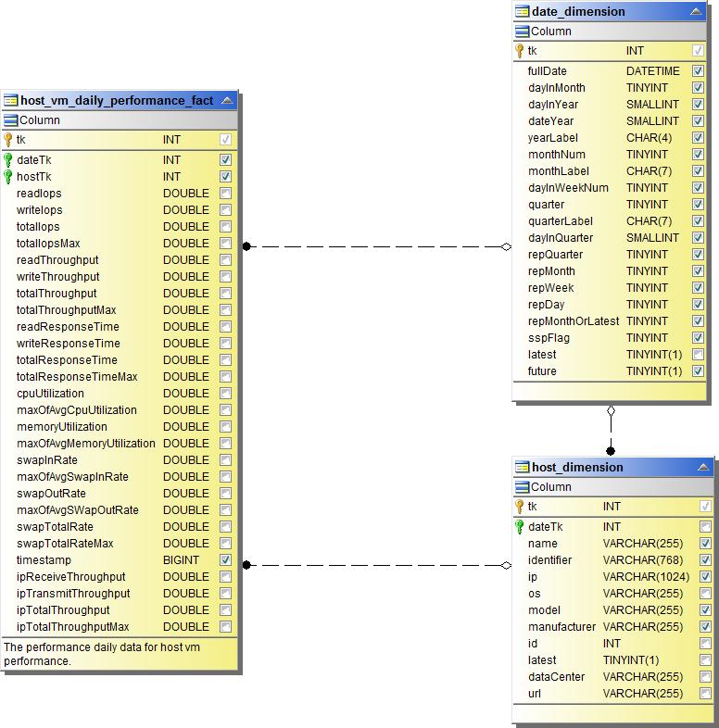Image resolution: width=719 pixels, height=728 pixels.
Task: Select date_dimension title text
Action: click(x=578, y=12)
